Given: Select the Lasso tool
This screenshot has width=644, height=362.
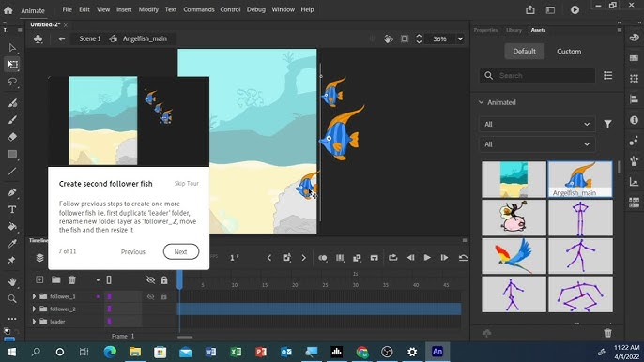Looking at the screenshot, I should 12,82.
